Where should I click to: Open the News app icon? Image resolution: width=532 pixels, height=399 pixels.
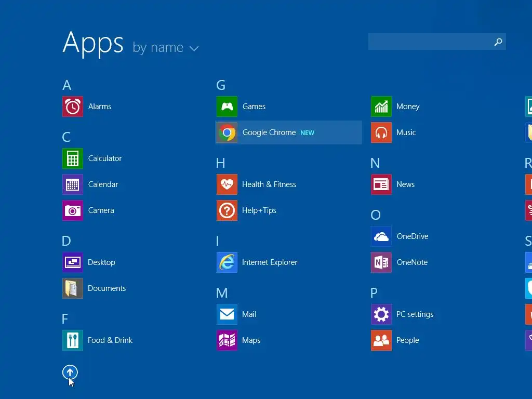coord(381,184)
